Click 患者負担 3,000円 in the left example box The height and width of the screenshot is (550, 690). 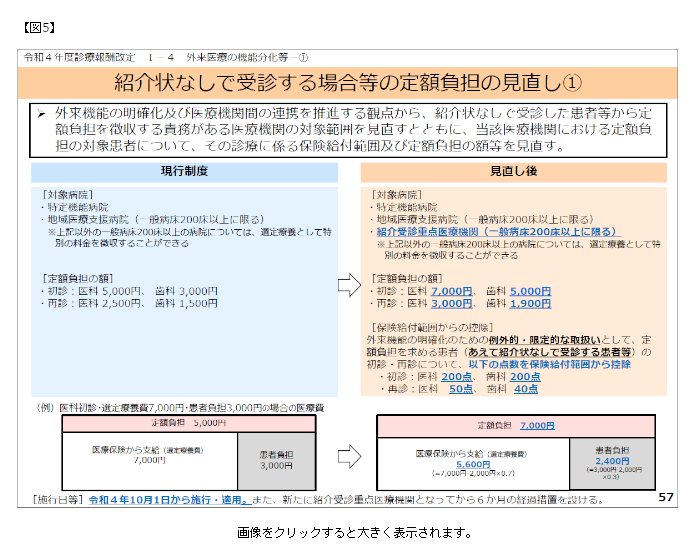point(276,460)
